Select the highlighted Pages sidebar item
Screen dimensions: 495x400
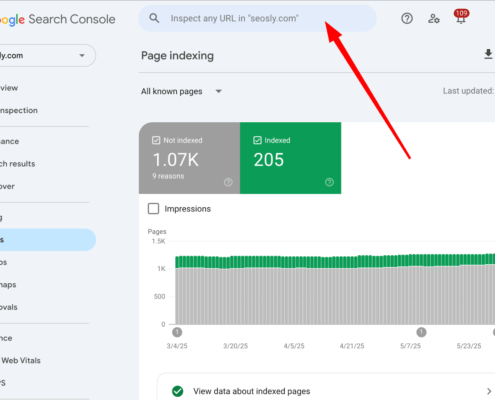click(x=47, y=240)
